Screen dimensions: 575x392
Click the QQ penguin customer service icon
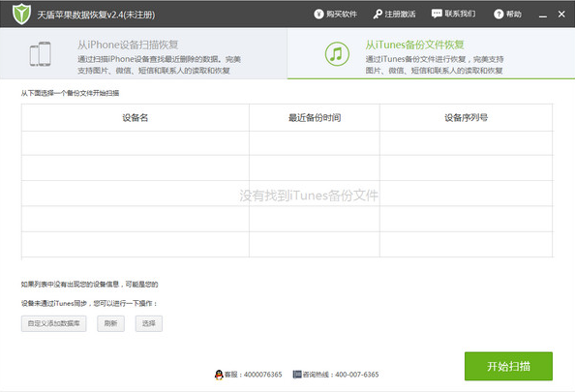tap(219, 375)
